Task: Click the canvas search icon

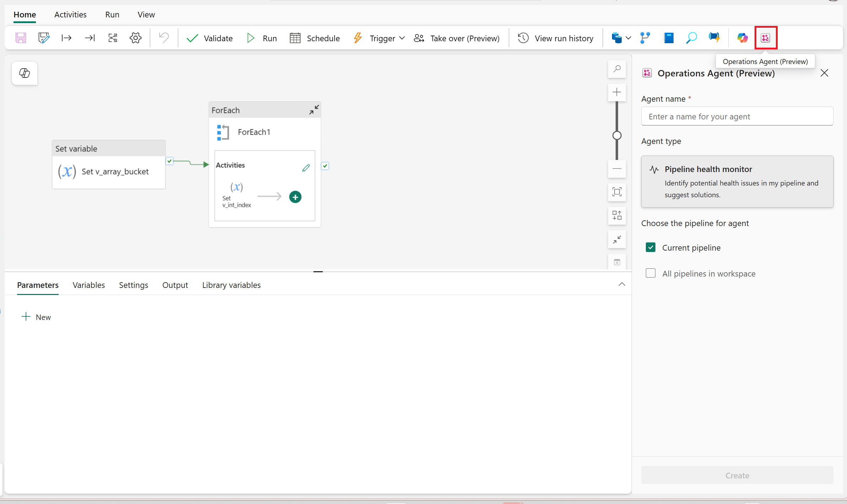Action: coord(617,69)
